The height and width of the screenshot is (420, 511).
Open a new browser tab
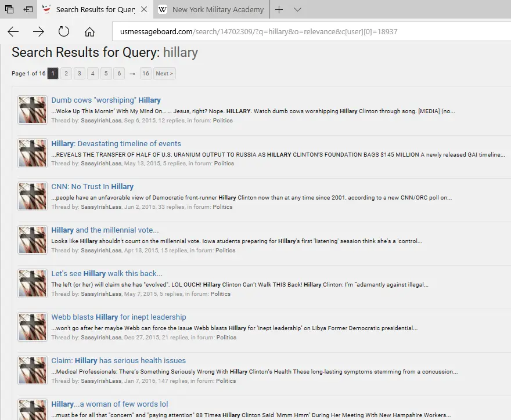(279, 9)
